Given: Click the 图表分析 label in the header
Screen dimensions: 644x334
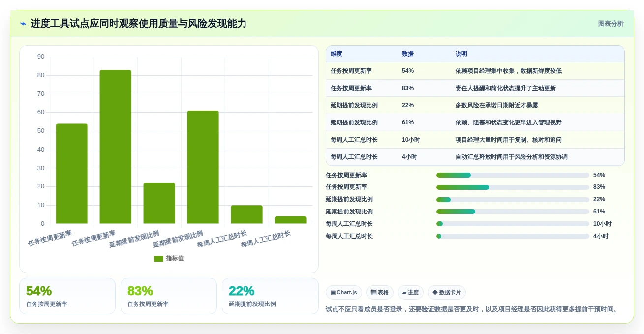Looking at the screenshot, I should (611, 24).
